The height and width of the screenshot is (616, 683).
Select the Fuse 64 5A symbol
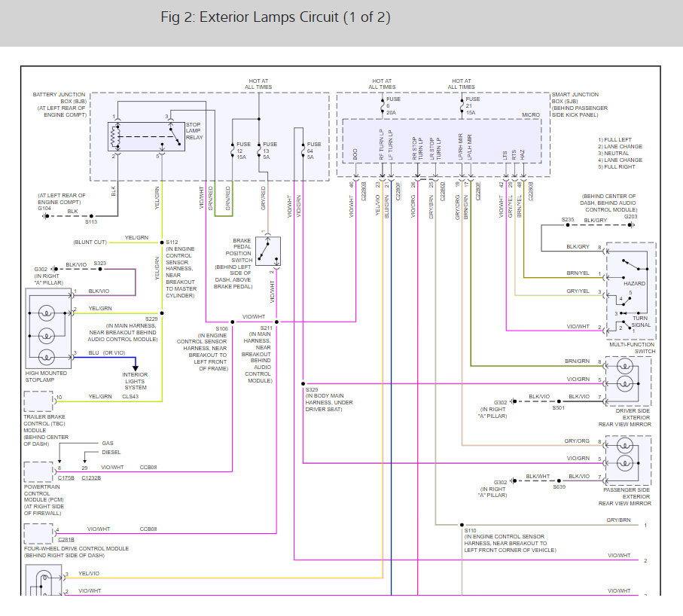click(x=303, y=151)
